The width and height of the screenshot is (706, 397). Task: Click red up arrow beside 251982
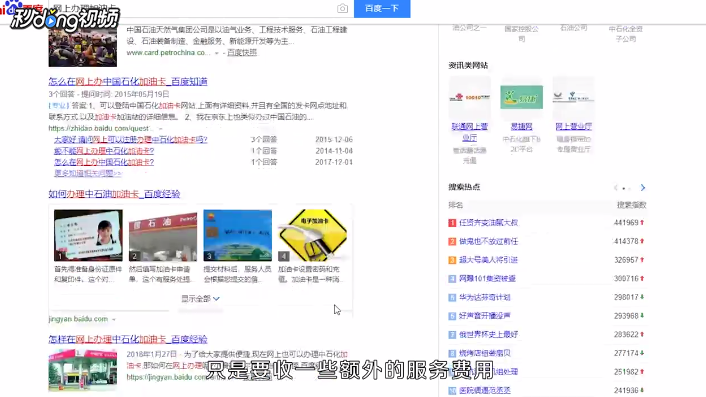(642, 372)
